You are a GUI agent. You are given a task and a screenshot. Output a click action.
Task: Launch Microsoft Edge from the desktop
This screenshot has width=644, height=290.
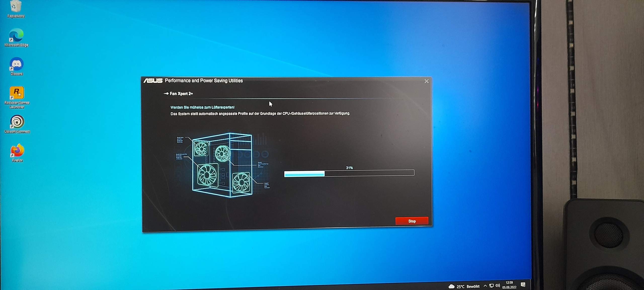[x=16, y=38]
